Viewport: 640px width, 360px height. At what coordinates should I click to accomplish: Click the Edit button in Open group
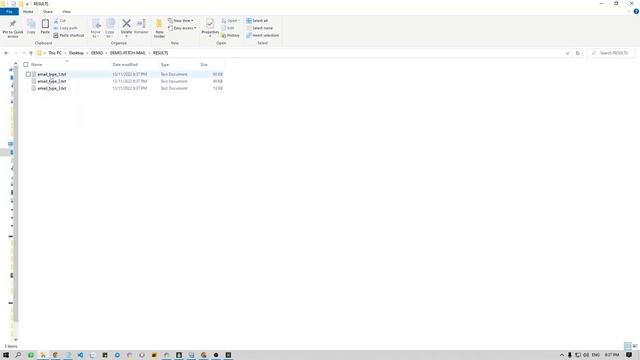[228, 28]
